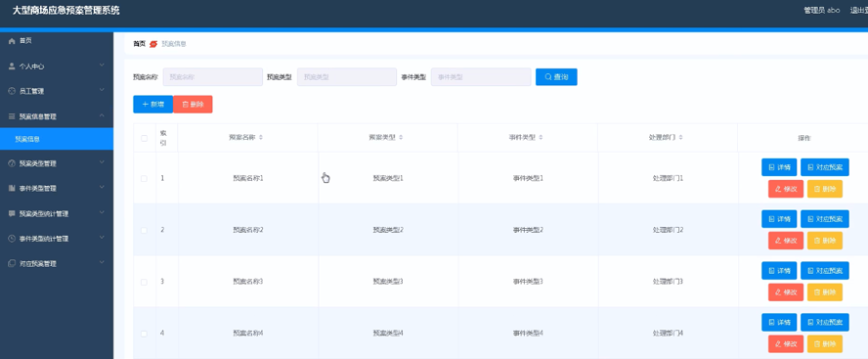
Task: Tick the checkbox for row 1
Action: pos(144,178)
